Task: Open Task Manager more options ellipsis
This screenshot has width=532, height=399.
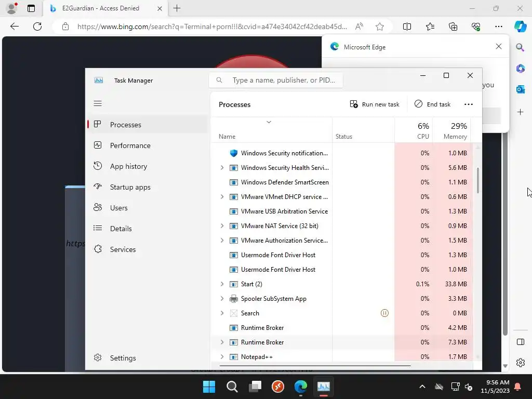Action: pyautogui.click(x=468, y=104)
